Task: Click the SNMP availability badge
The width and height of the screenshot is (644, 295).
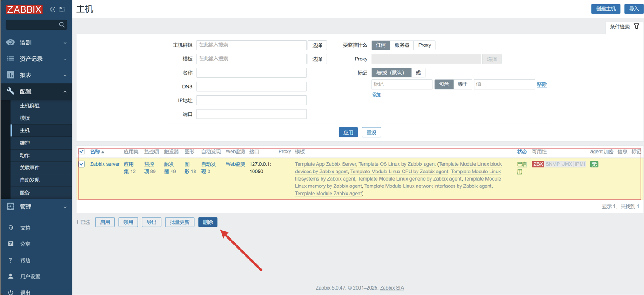Action: [x=553, y=164]
